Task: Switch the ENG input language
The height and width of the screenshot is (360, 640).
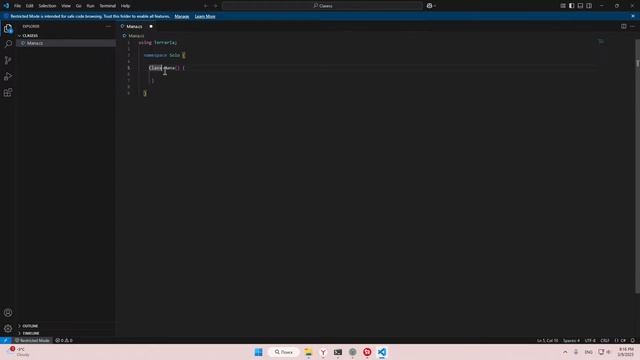Action: point(588,352)
